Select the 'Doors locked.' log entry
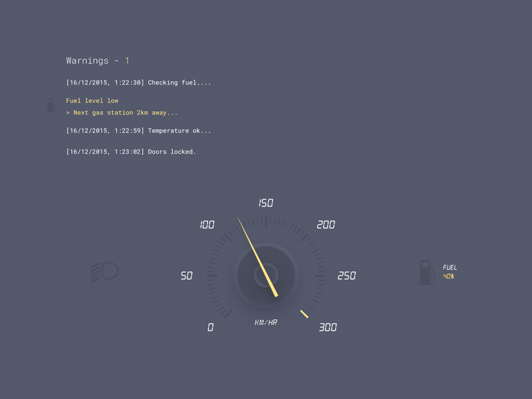Screen dimensions: 532x399 pos(131,152)
